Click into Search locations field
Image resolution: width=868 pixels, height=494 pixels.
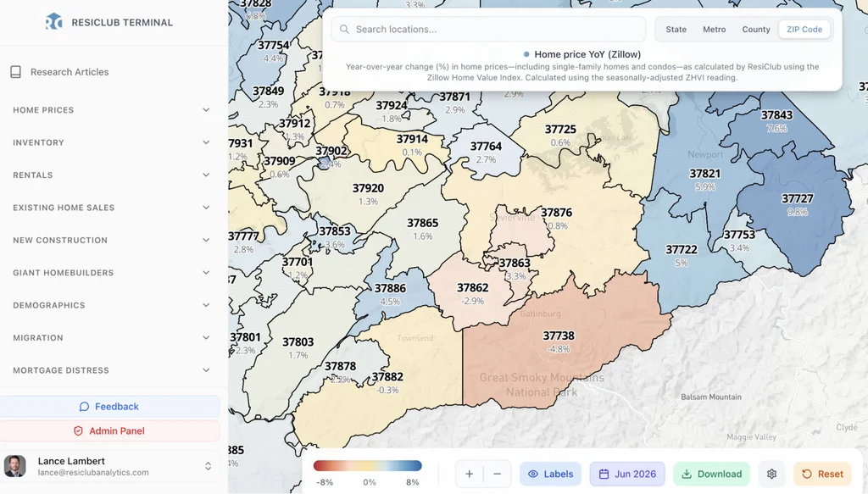click(488, 30)
